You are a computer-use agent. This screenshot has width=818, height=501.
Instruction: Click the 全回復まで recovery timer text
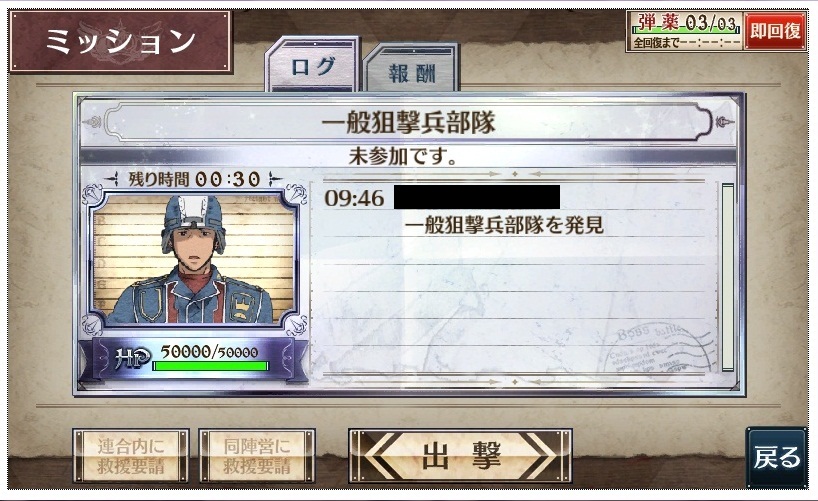[687, 43]
